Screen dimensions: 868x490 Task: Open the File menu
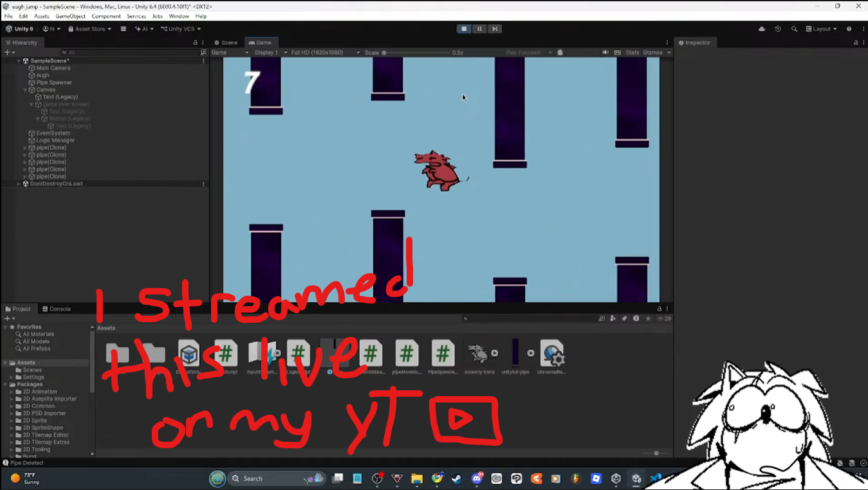click(8, 16)
